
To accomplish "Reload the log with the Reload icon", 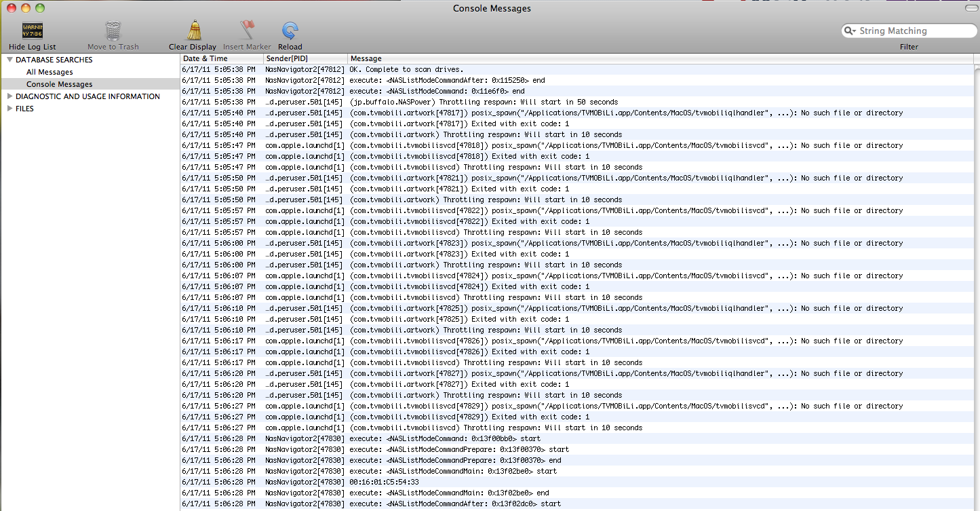I will click(x=290, y=31).
